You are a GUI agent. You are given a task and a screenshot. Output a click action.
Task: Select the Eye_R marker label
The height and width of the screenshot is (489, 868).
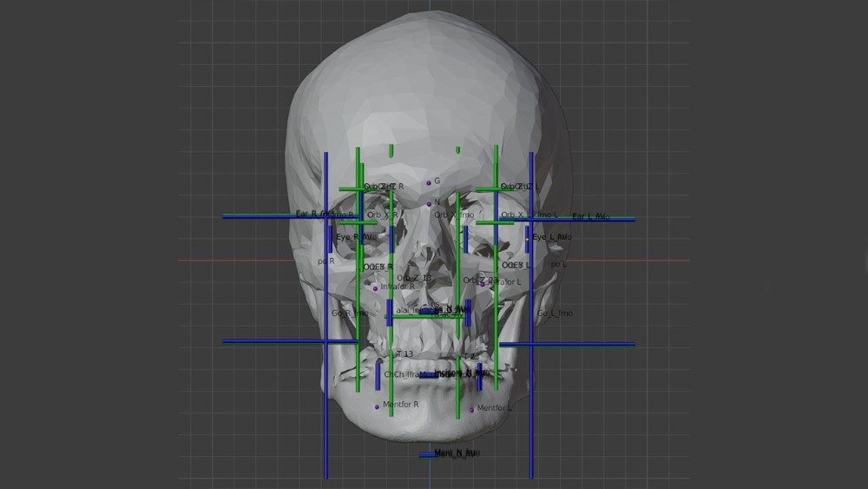[x=355, y=237]
